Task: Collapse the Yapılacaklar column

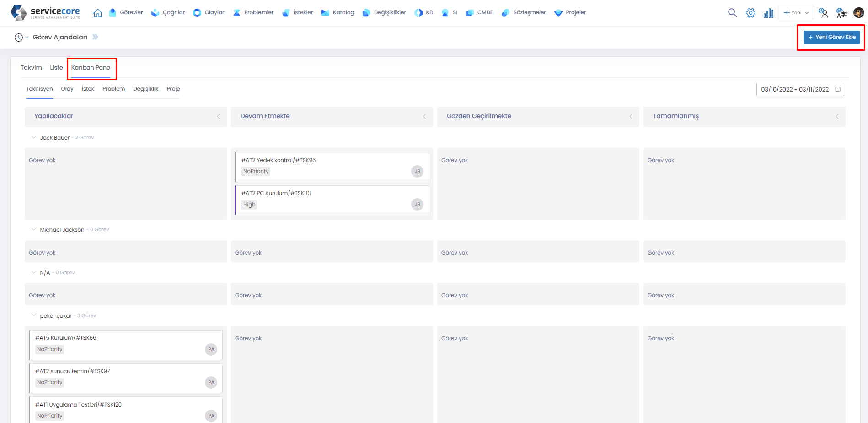Action: [x=219, y=116]
